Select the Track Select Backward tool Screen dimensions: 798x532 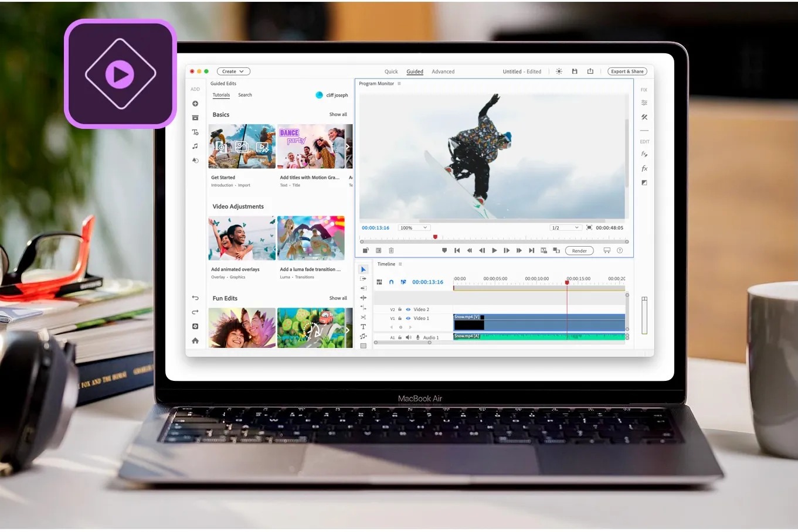tap(364, 288)
